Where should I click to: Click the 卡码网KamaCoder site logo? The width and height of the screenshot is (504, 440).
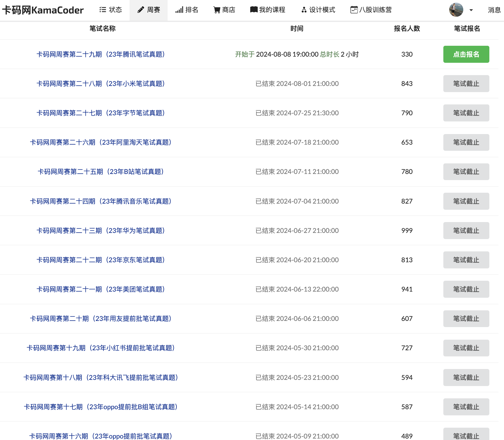click(x=43, y=10)
